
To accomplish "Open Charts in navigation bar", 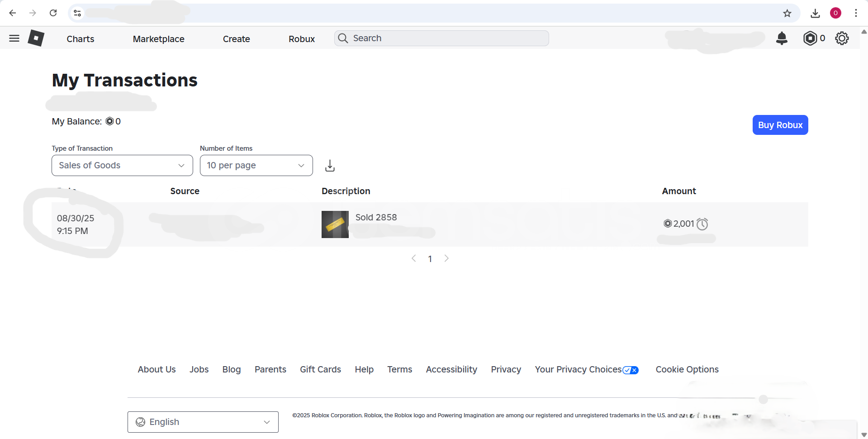I will point(81,39).
